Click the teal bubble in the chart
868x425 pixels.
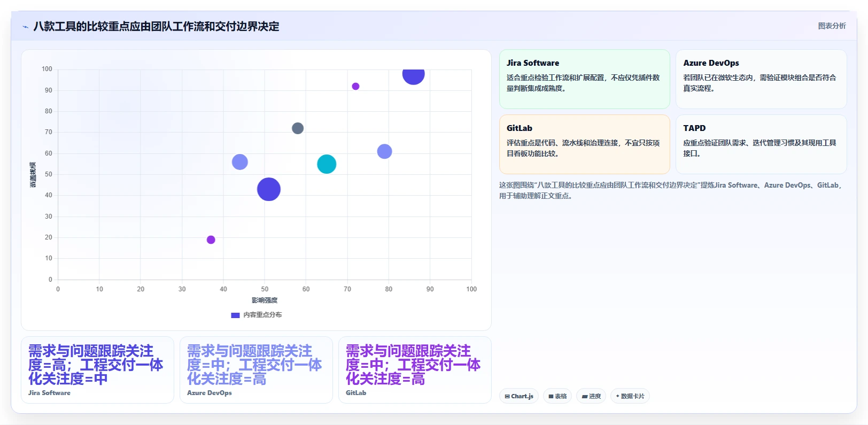point(327,164)
